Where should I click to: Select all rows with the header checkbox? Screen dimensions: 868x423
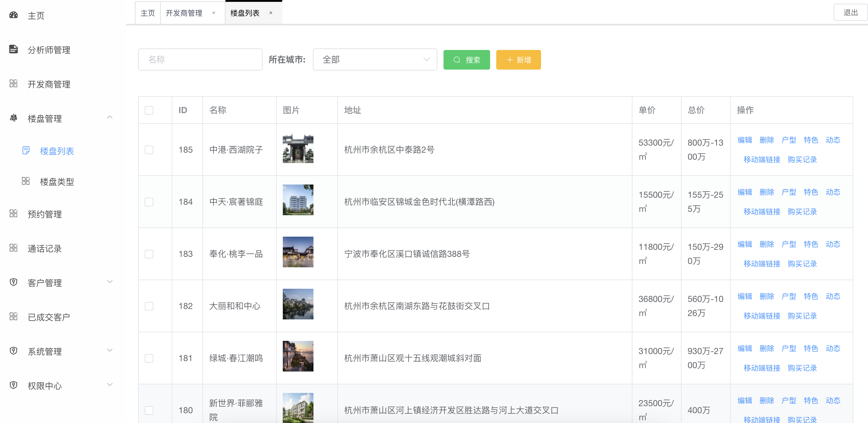click(149, 110)
